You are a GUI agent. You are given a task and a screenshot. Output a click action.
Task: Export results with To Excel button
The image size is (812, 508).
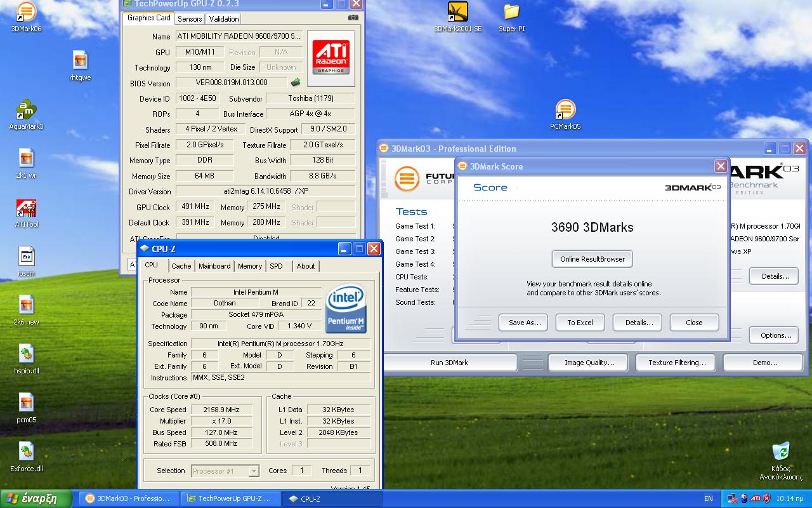pos(580,323)
